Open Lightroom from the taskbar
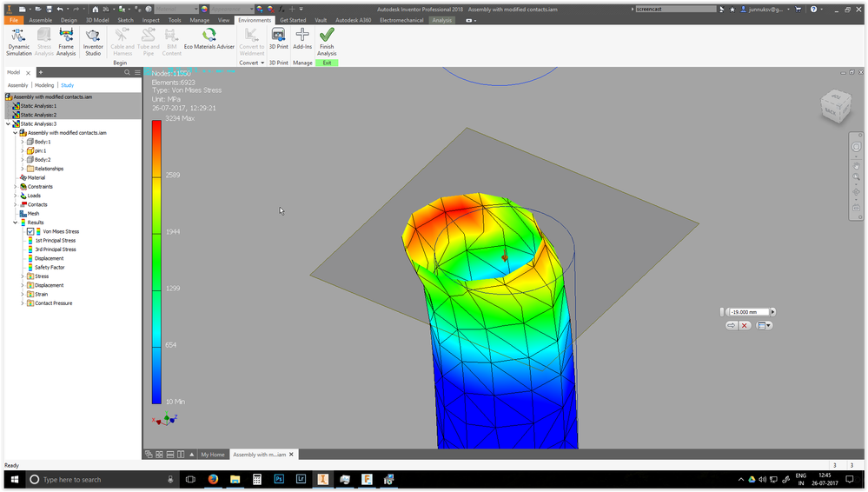This screenshot has height=492, width=868. pos(301,479)
